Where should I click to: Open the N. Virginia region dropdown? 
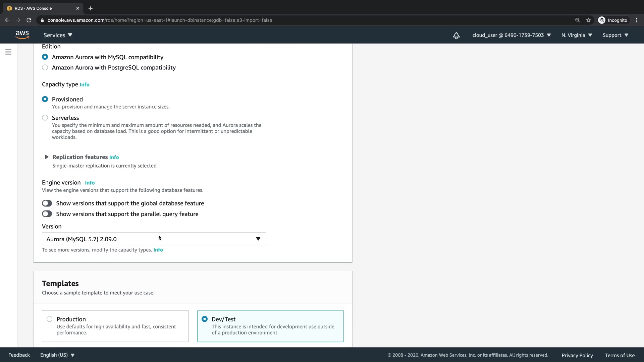[577, 35]
